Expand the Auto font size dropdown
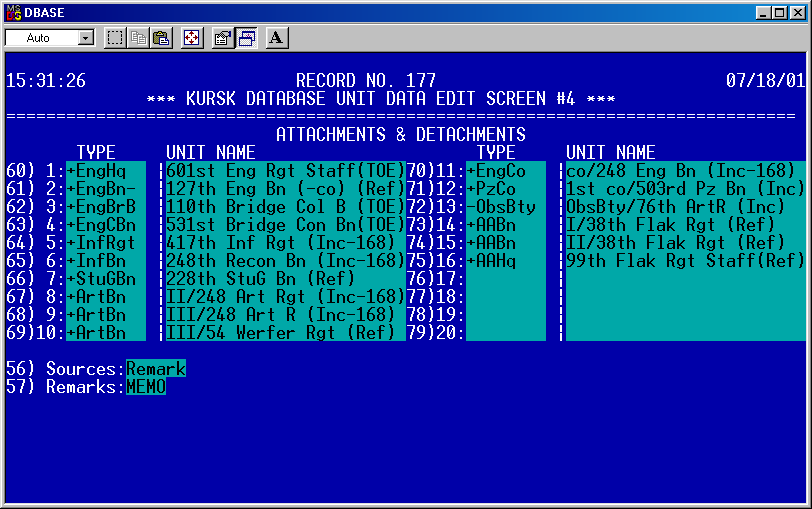Viewport: 812px width, 509px height. click(85, 38)
